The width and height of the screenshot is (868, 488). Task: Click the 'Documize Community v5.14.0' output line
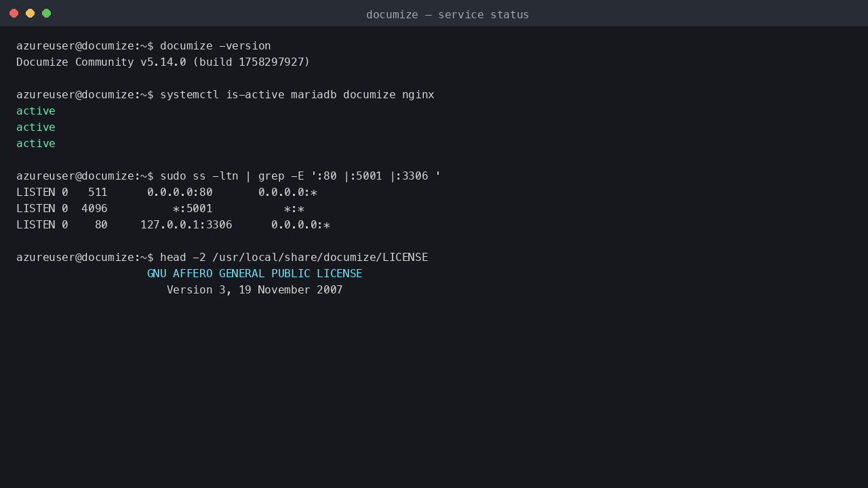pos(163,62)
